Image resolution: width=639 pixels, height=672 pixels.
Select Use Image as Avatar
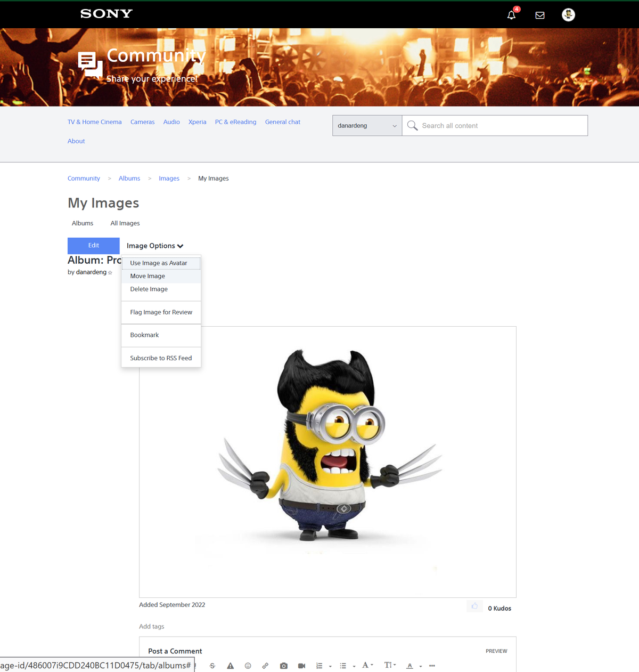(159, 263)
